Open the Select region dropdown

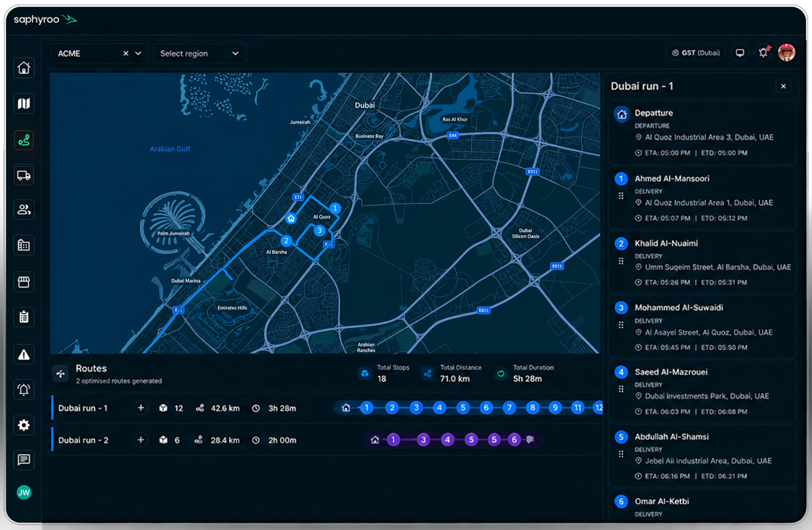point(199,53)
